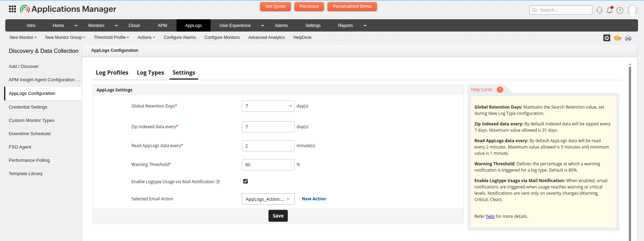This screenshot has height=241, width=644.
Task: Expand the Monitors menu arrow
Action: [x=116, y=26]
